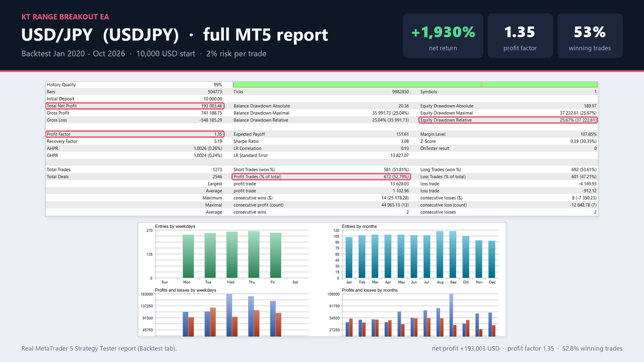
Task: Click the Mon label under Entries by weekdays
Action: click(187, 282)
